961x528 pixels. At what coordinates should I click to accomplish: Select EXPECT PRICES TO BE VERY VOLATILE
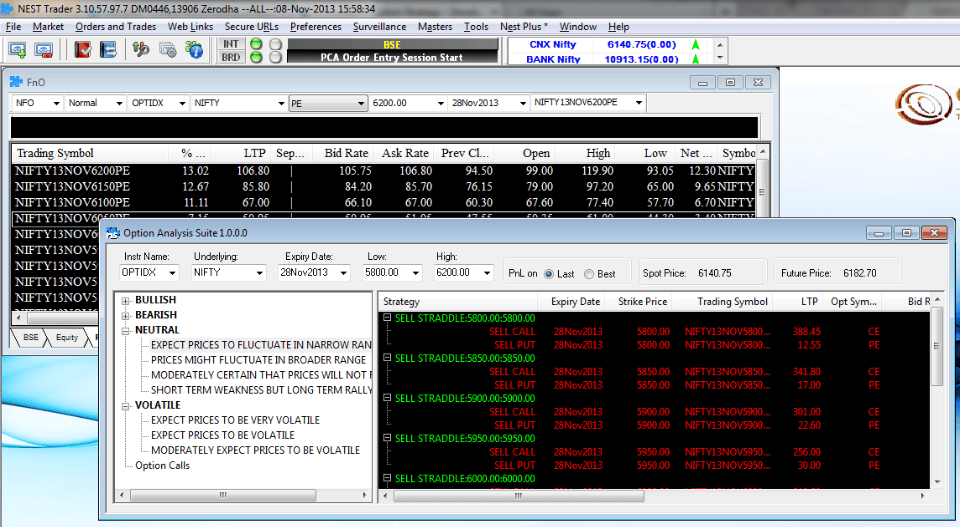pyautogui.click(x=235, y=420)
